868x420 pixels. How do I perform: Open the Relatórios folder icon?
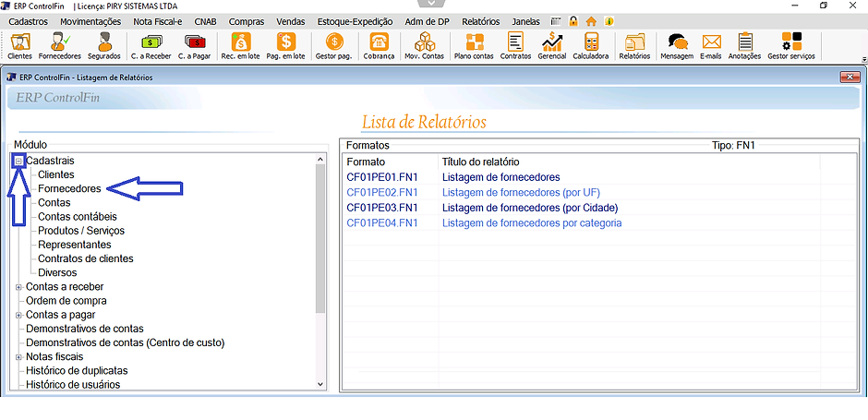point(634,46)
